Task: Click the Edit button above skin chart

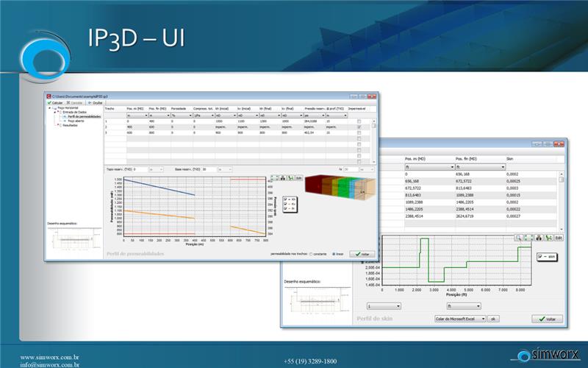Action: (x=558, y=238)
